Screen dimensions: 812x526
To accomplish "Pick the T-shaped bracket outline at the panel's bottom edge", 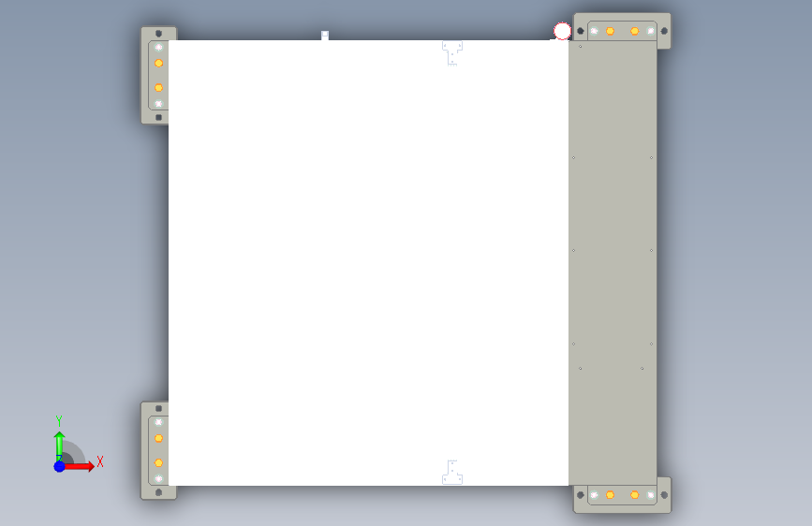I will tap(452, 472).
